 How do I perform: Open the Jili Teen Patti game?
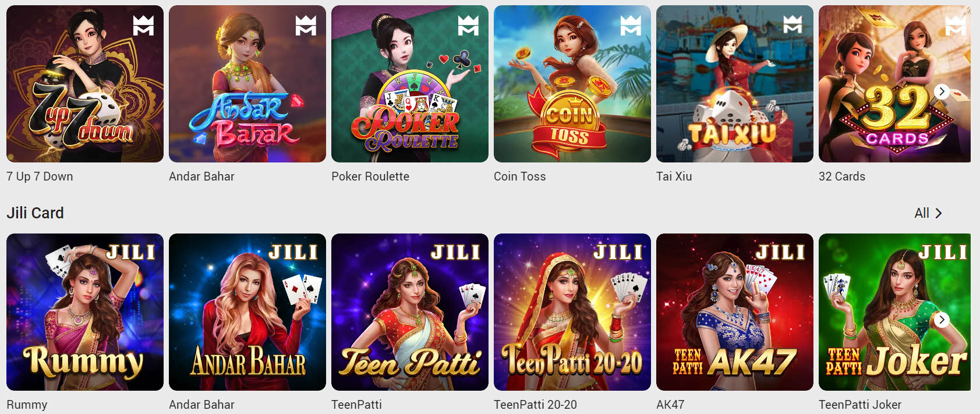[x=410, y=312]
